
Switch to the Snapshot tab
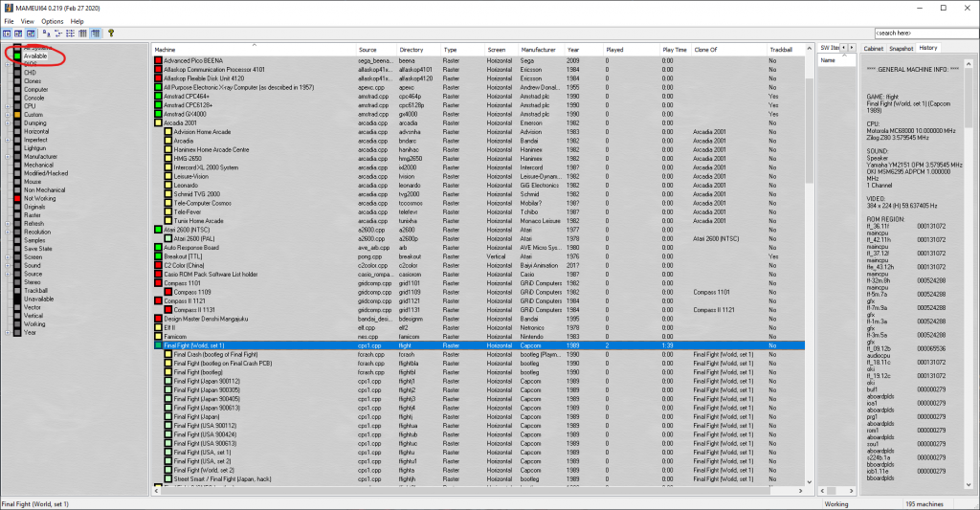pos(900,47)
